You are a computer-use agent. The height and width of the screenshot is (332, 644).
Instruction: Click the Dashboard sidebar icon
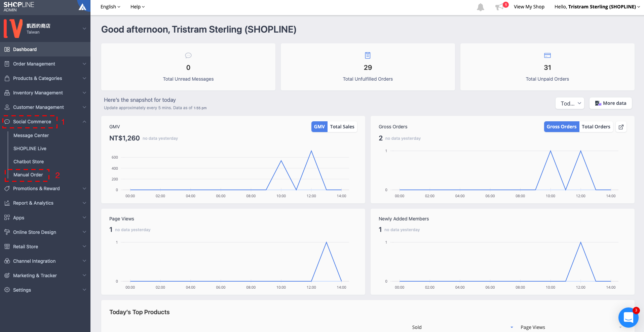[x=7, y=49]
